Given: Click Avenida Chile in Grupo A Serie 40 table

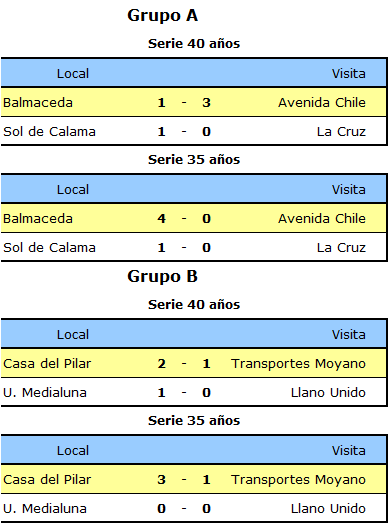Looking at the screenshot, I should (x=322, y=102).
